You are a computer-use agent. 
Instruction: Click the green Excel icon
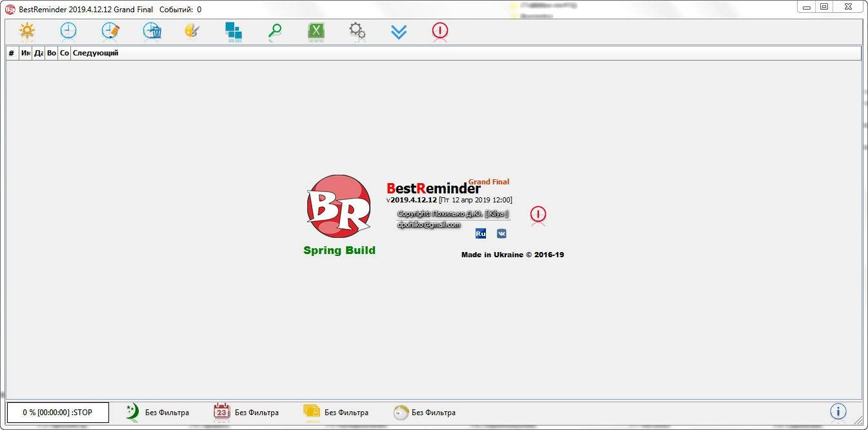(x=316, y=31)
